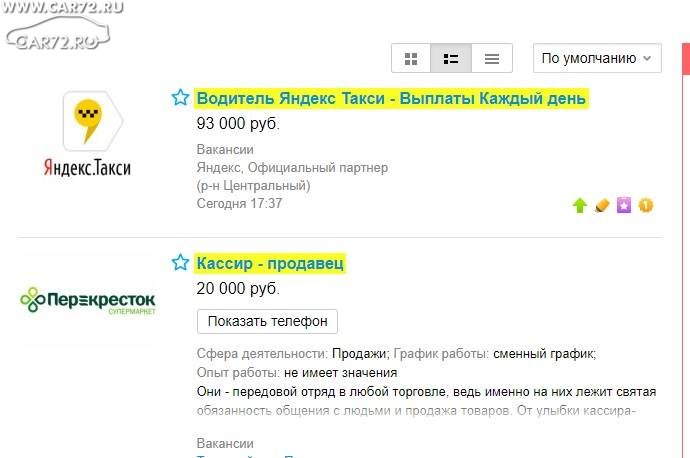This screenshot has height=458, width=690.
Task: Favorite the Яндекс Такси listing star
Action: click(x=180, y=98)
